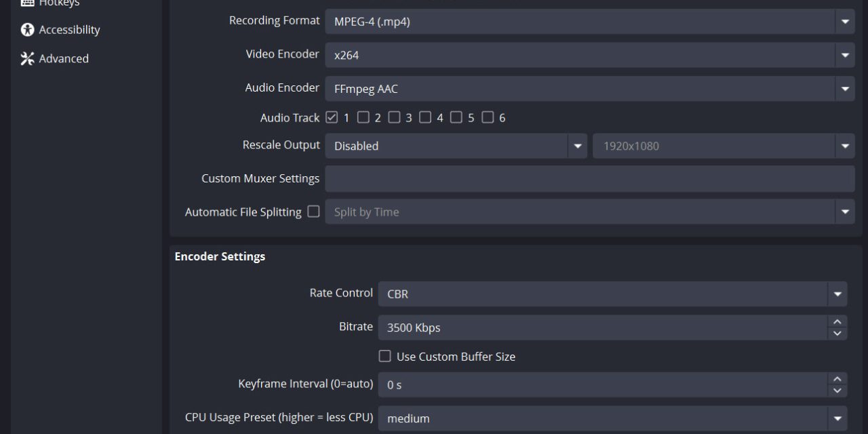Increase Bitrate with the up arrow
Viewport: 868px width, 434px height.
[x=837, y=322]
